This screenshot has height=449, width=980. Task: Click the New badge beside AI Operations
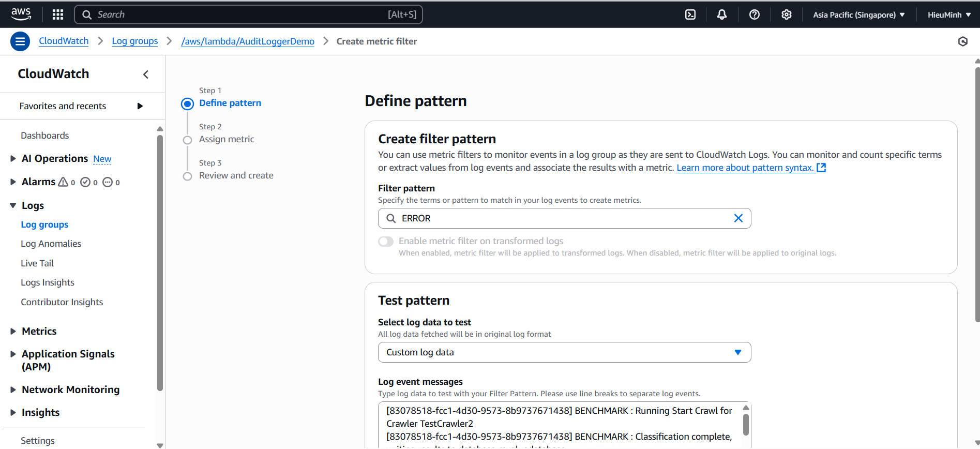(x=102, y=159)
